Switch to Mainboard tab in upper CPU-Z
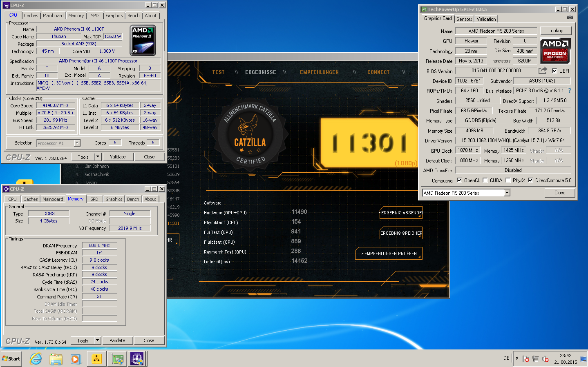 [x=53, y=16]
